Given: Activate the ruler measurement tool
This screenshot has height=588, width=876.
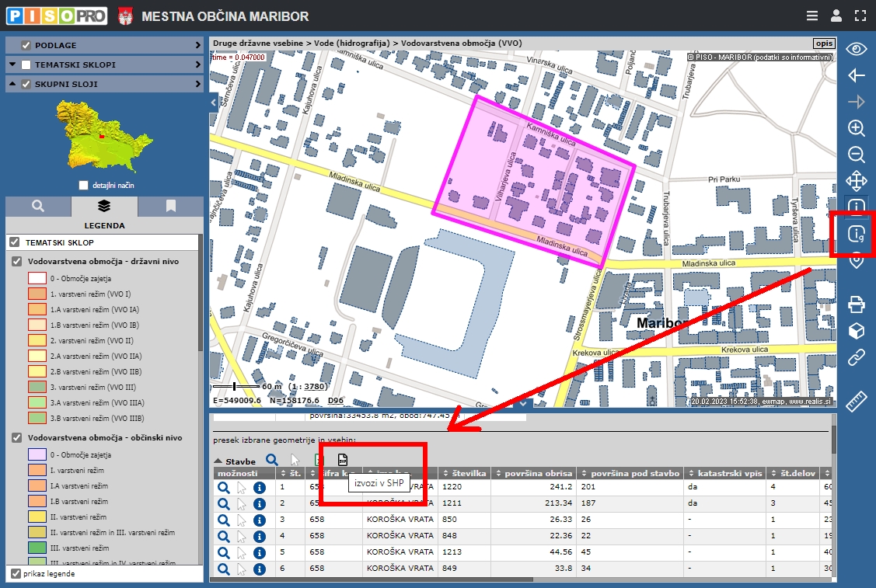Looking at the screenshot, I should (x=856, y=402).
